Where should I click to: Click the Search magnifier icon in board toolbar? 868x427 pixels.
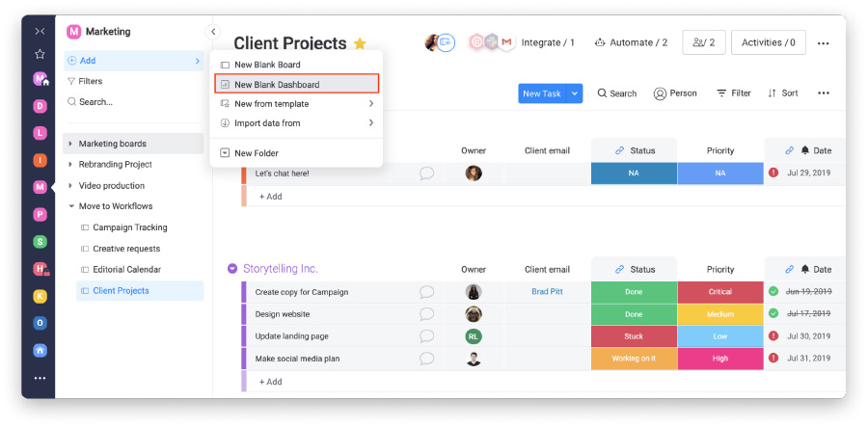[603, 93]
